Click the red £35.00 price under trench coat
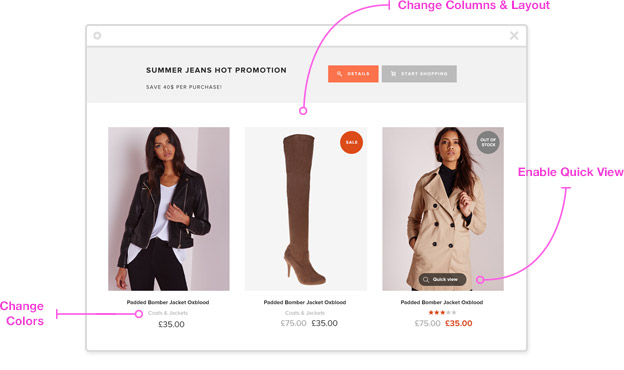Screen dimensions: 624x370 click(458, 323)
